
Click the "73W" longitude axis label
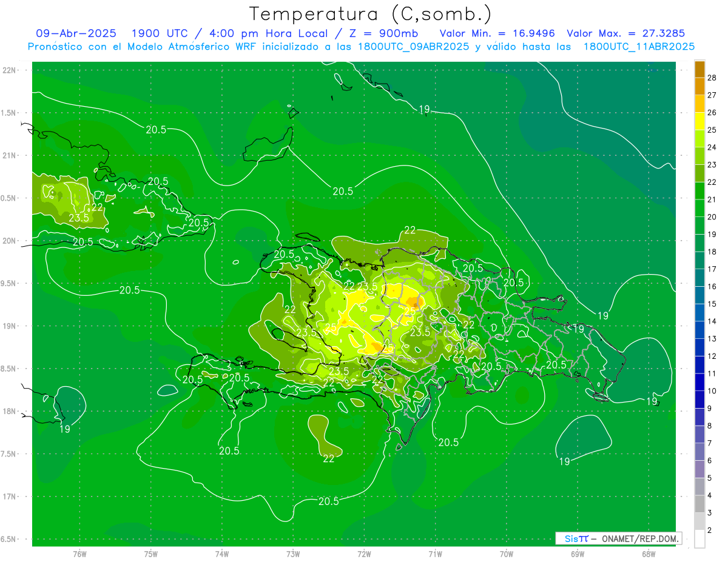pyautogui.click(x=293, y=554)
